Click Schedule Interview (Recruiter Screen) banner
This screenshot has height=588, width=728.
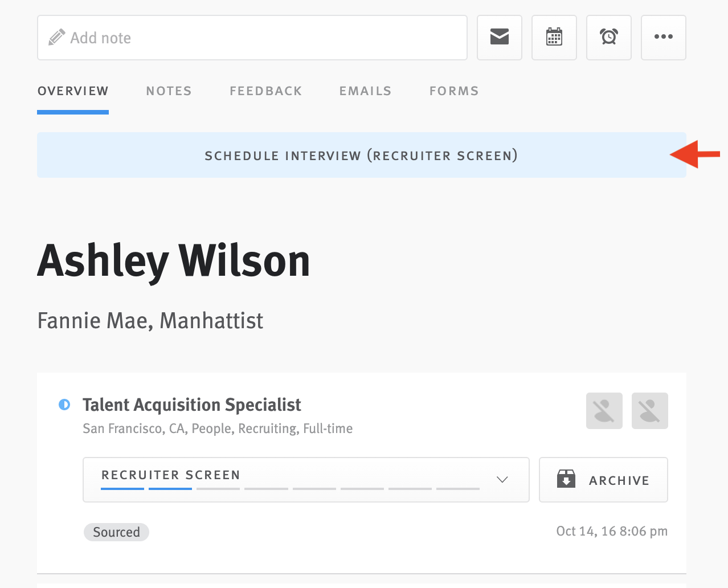pos(361,156)
